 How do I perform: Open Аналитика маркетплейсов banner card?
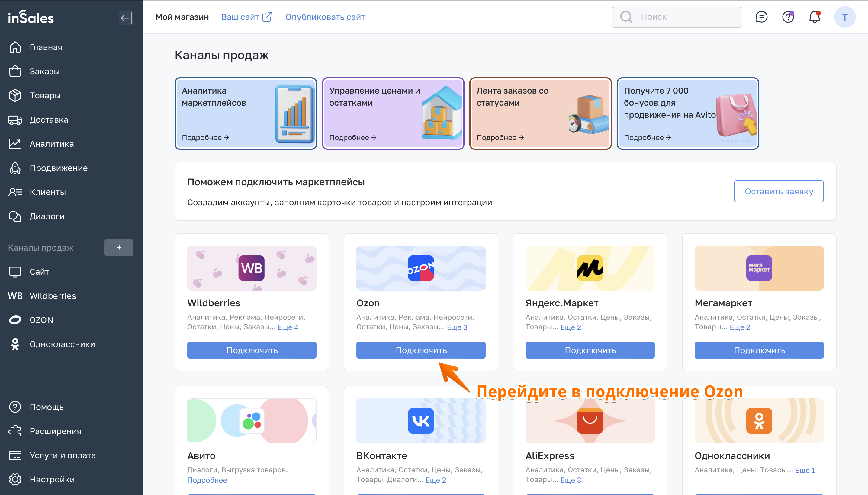click(246, 113)
